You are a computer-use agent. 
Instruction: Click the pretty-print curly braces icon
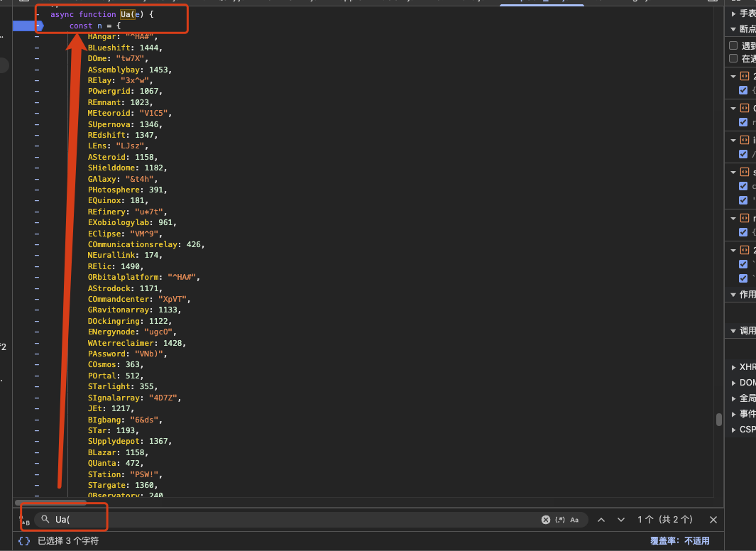pos(24,541)
